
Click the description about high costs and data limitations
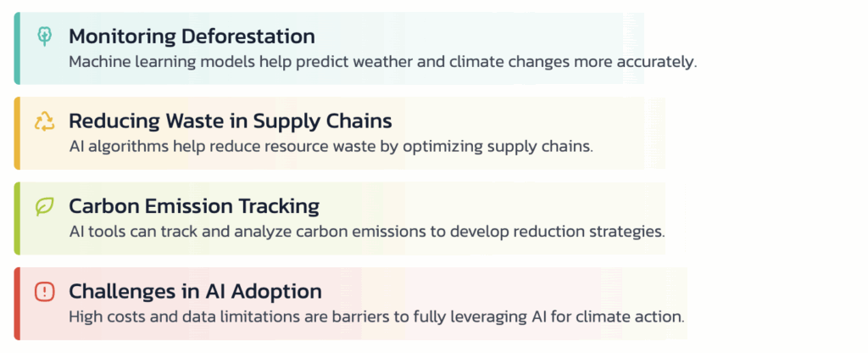(377, 317)
